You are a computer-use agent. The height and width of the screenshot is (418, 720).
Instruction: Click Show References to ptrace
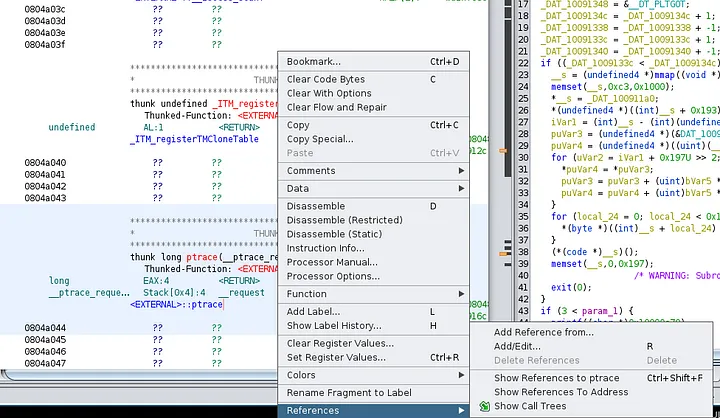coord(591,378)
